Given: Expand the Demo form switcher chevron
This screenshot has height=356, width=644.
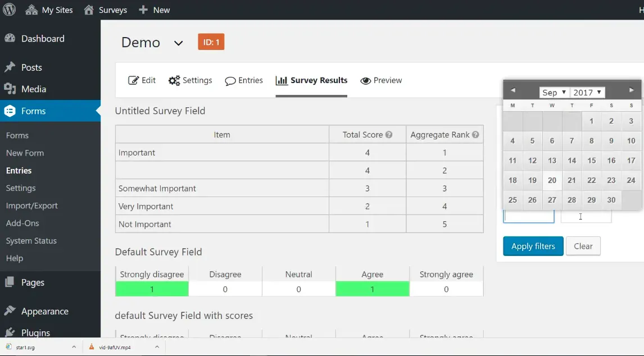Looking at the screenshot, I should click(178, 43).
